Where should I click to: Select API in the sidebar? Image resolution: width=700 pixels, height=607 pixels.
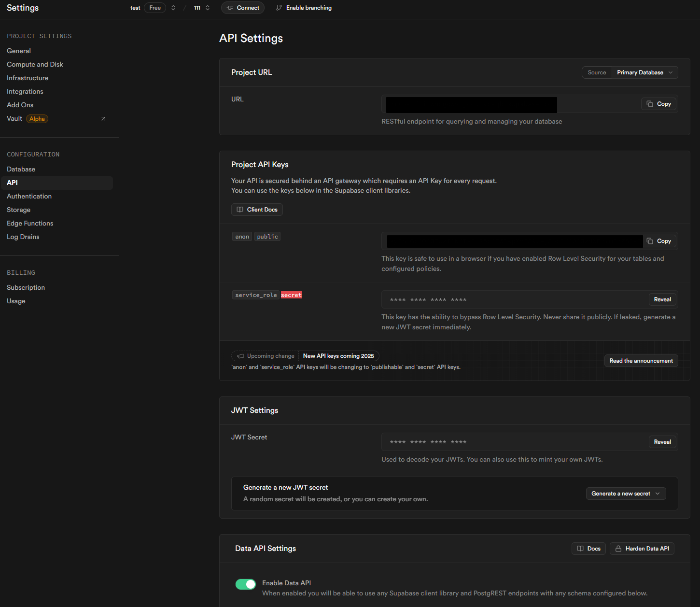57,183
